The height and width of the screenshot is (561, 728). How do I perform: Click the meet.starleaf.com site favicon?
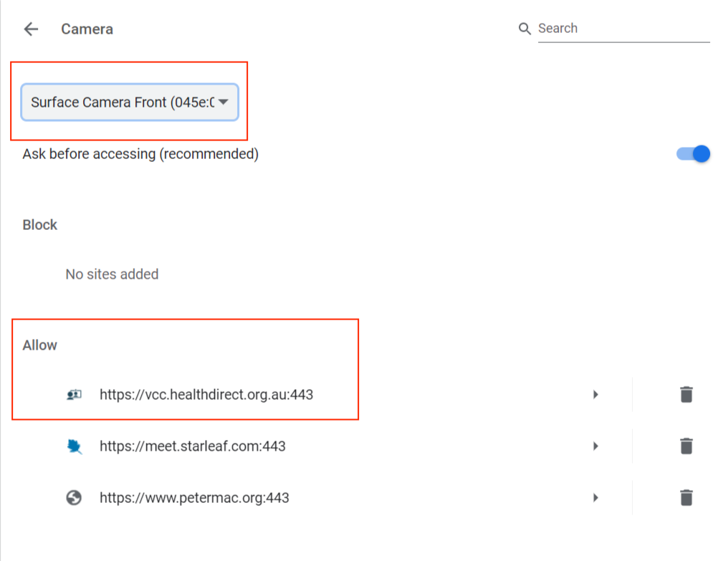tap(74, 446)
